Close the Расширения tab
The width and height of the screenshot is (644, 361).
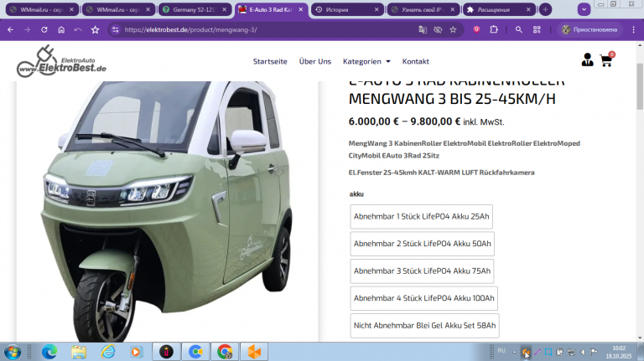click(x=528, y=9)
